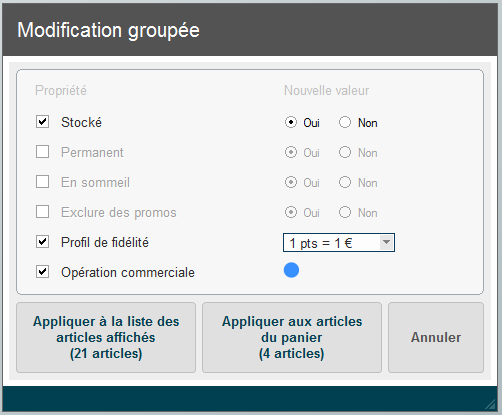The image size is (502, 415).
Task: Disable the Opération commerciale checkbox
Action: tap(42, 272)
